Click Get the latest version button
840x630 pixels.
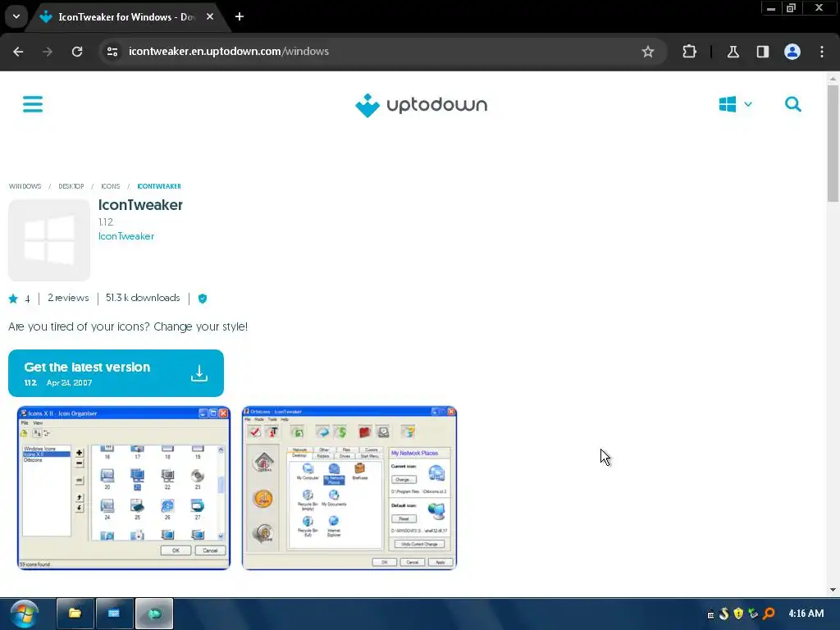pos(116,373)
